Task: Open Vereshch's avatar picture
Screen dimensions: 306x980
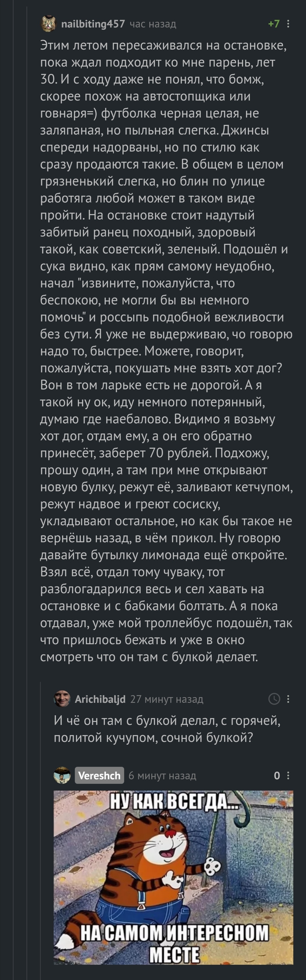Action: click(x=62, y=775)
